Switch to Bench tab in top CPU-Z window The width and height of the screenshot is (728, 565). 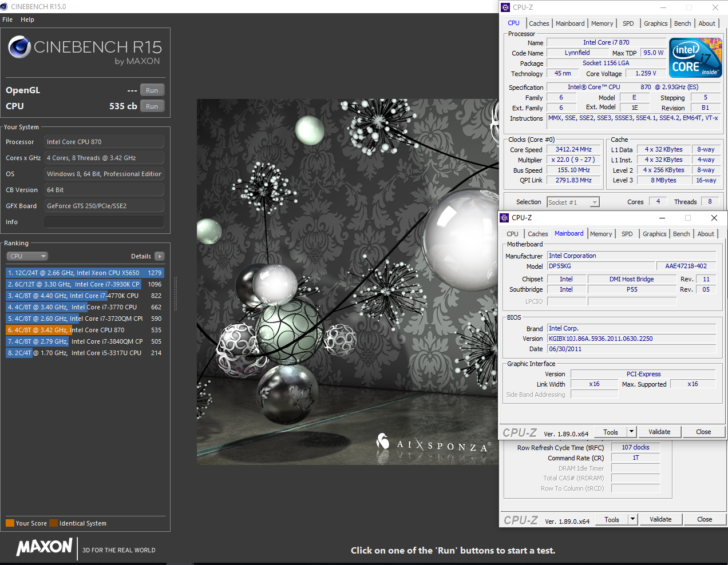(682, 23)
